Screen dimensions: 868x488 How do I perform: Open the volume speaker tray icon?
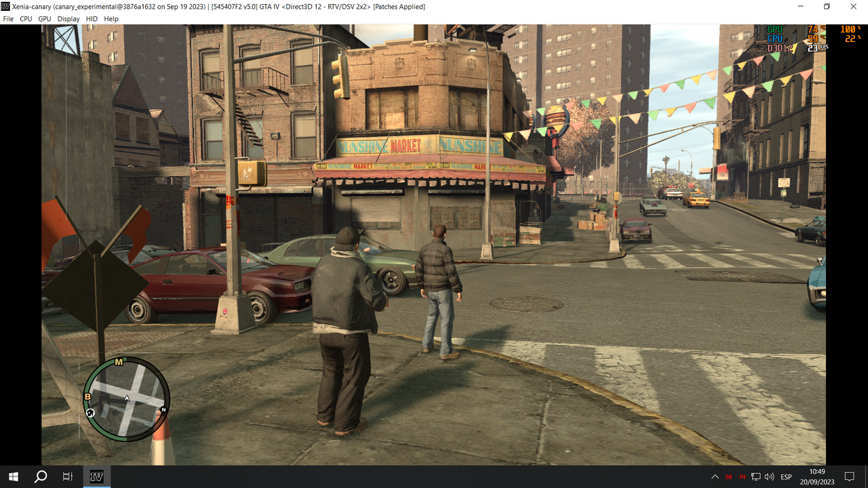coord(769,477)
